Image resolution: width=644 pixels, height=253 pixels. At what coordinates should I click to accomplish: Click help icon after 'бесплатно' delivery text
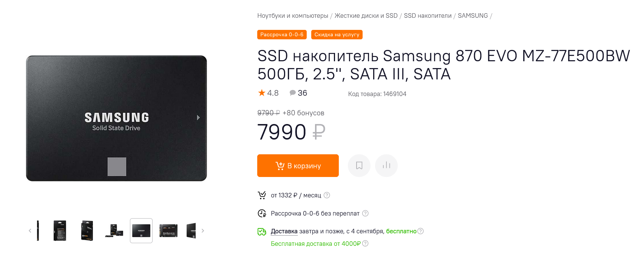(420, 231)
